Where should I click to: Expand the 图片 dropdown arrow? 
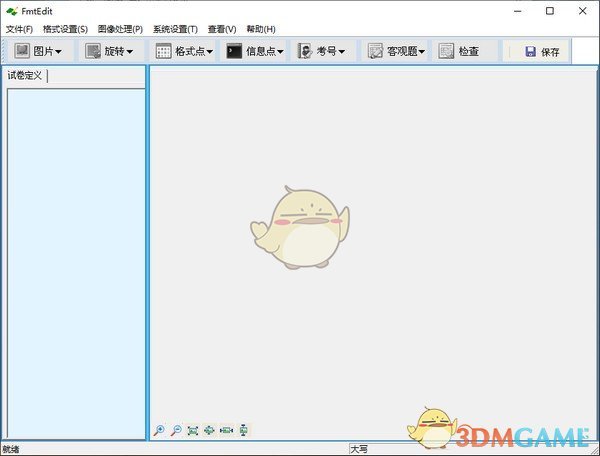point(58,51)
